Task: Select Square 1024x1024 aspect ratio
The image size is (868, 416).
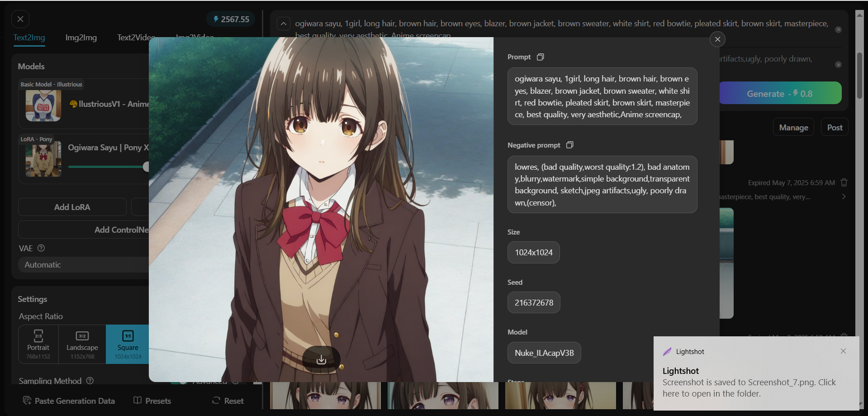Action: point(128,344)
